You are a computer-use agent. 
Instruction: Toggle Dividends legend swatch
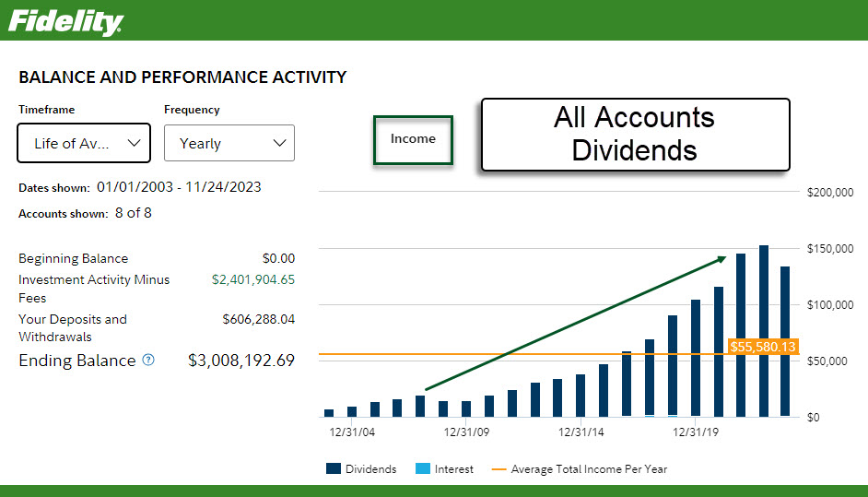pyautogui.click(x=334, y=469)
